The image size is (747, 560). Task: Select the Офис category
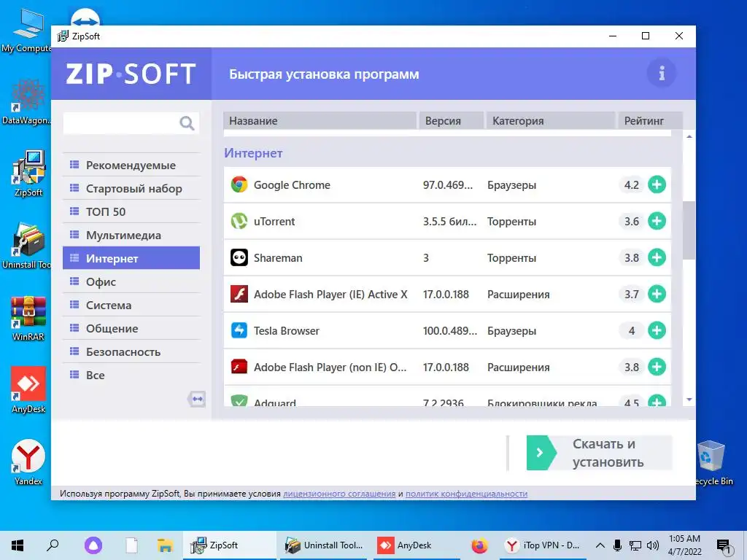pos(131,282)
